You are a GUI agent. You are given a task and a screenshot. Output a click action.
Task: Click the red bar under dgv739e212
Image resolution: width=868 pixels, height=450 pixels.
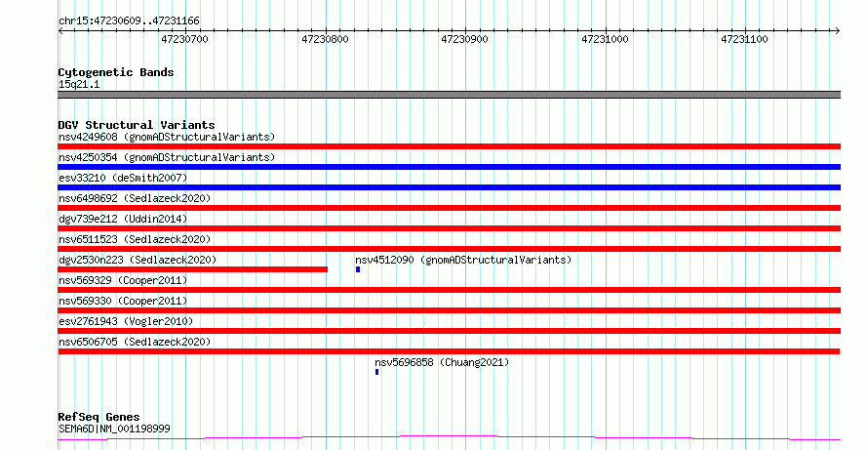coord(449,228)
